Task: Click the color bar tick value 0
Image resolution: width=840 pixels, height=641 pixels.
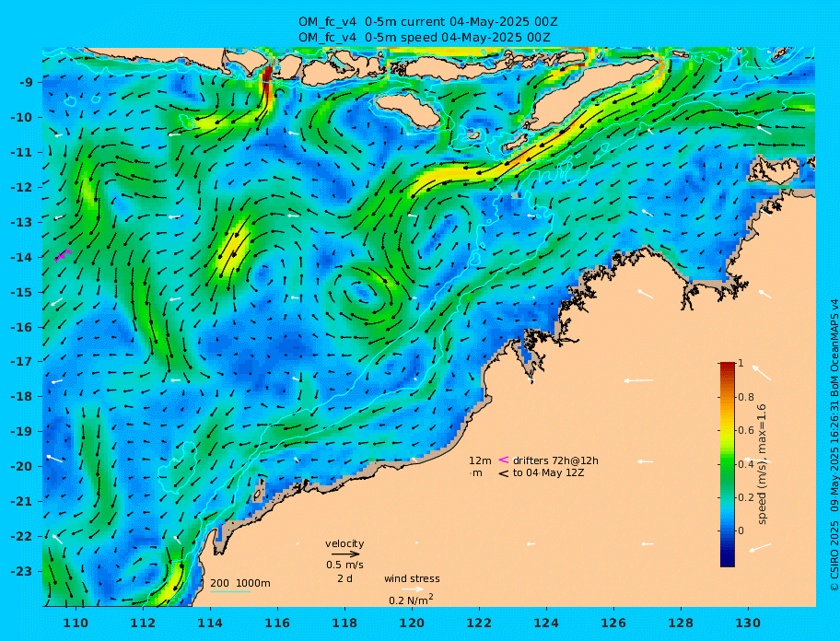Action: point(741,530)
